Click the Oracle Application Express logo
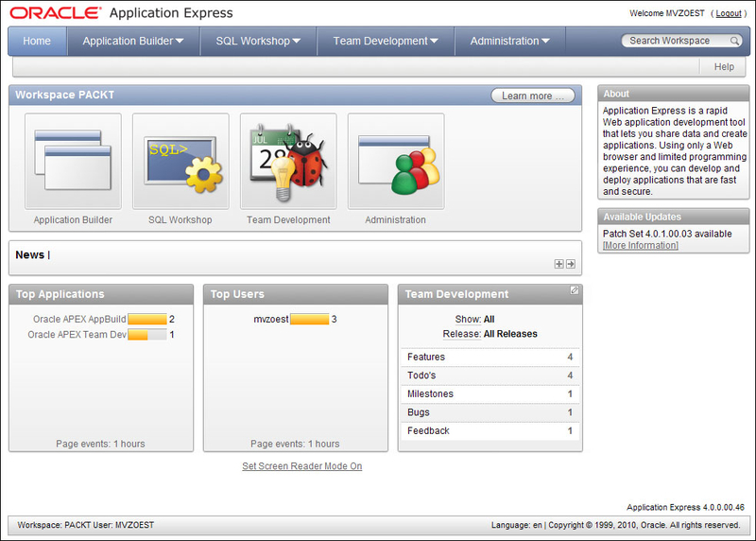This screenshot has height=541, width=756. tap(121, 13)
